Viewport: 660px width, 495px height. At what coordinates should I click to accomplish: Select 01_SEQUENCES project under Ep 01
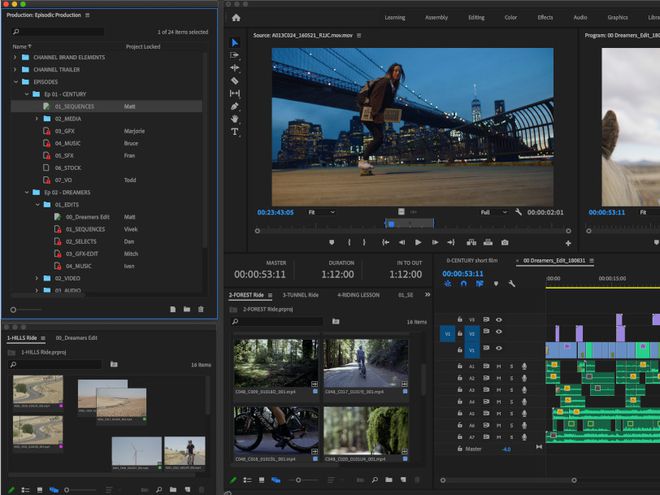106,106
